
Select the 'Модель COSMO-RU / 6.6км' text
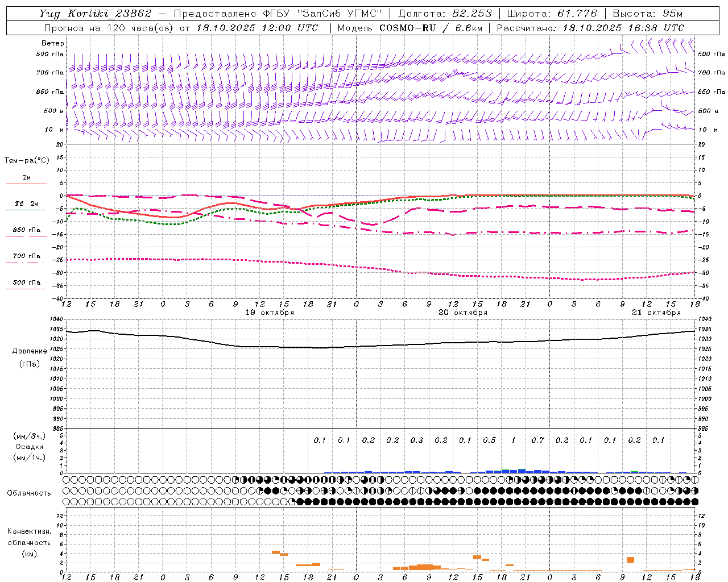[410, 28]
